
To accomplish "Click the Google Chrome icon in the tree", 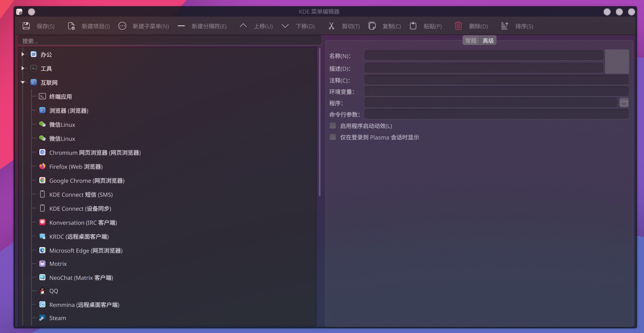I will 42,180.
